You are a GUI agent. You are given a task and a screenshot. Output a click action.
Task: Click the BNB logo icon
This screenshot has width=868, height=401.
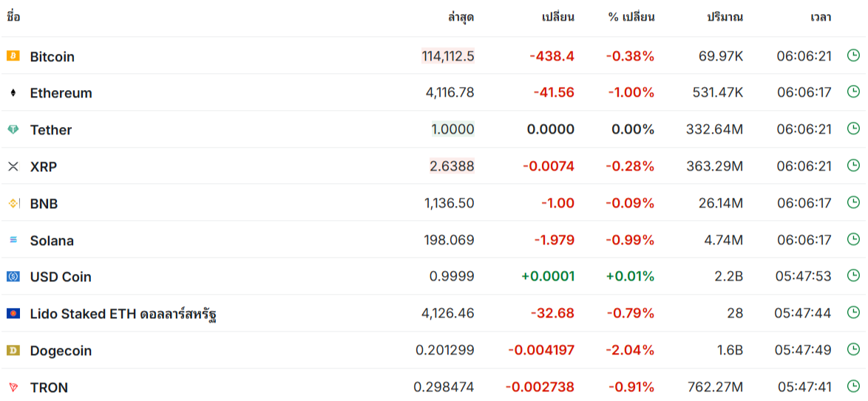pyautogui.click(x=13, y=203)
